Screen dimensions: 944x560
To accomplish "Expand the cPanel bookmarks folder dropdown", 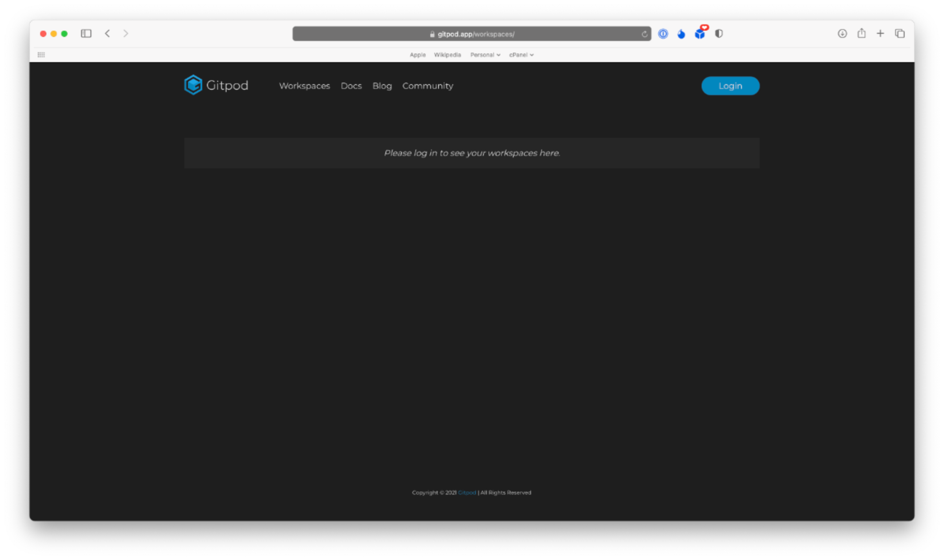I will tap(521, 55).
